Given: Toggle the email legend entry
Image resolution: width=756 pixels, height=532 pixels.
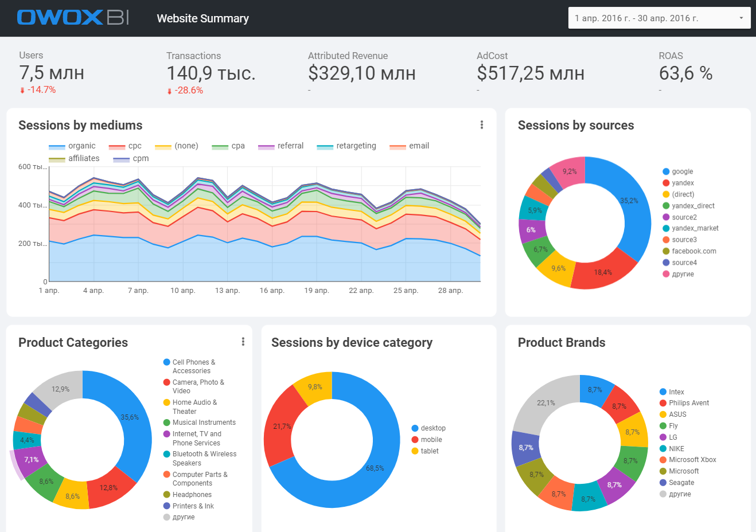Looking at the screenshot, I should coord(410,146).
